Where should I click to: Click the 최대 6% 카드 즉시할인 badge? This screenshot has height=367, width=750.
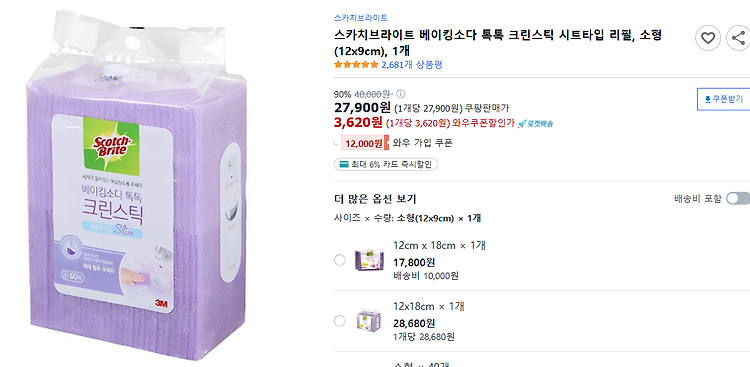tap(386, 165)
